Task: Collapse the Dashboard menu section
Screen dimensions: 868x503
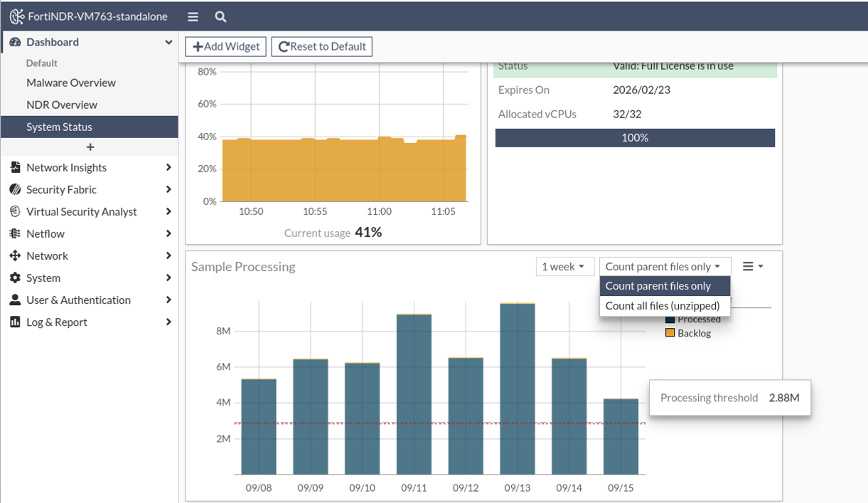Action: (168, 42)
